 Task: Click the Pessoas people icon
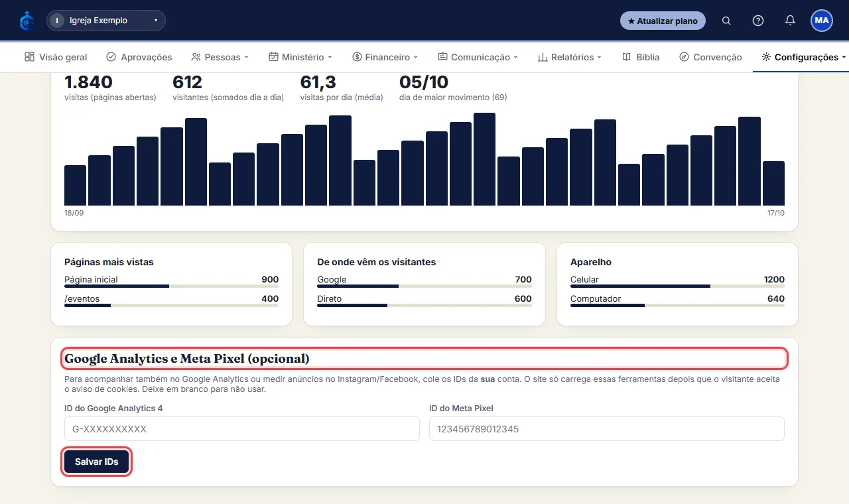pyautogui.click(x=196, y=57)
